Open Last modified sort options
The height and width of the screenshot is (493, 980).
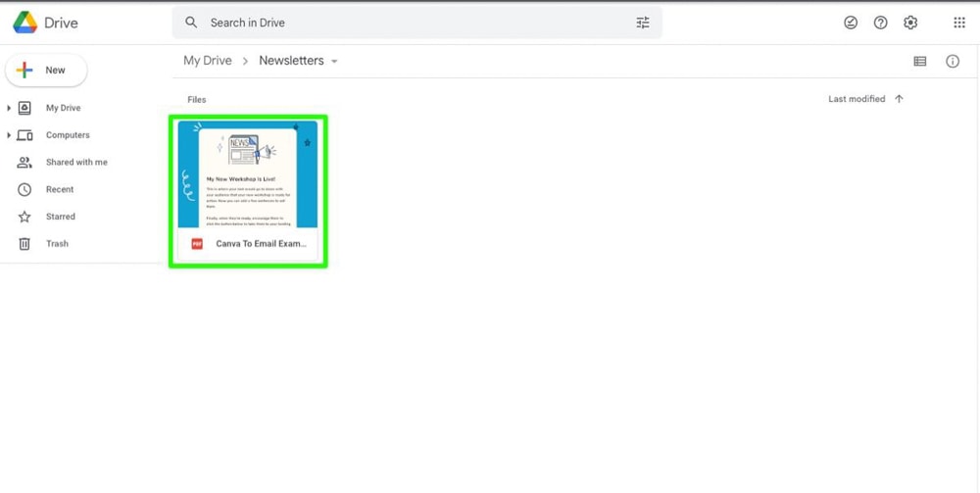(857, 99)
